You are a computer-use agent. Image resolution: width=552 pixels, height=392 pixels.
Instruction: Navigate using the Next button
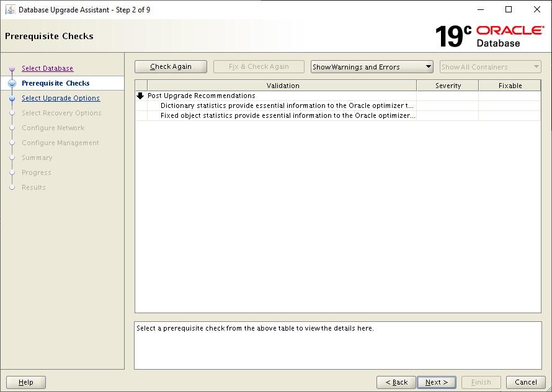coord(437,382)
